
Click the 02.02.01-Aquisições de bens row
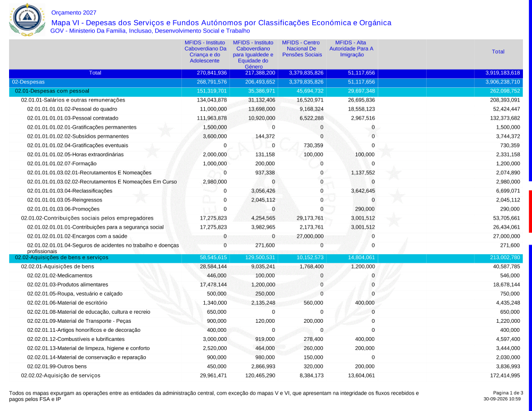click(265, 266)
